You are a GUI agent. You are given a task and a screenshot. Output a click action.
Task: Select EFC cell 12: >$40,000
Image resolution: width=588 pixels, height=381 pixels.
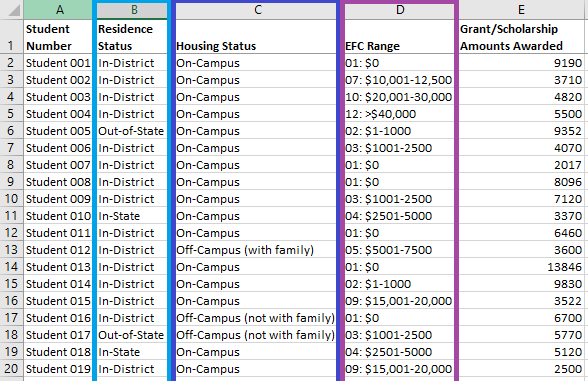click(x=400, y=114)
